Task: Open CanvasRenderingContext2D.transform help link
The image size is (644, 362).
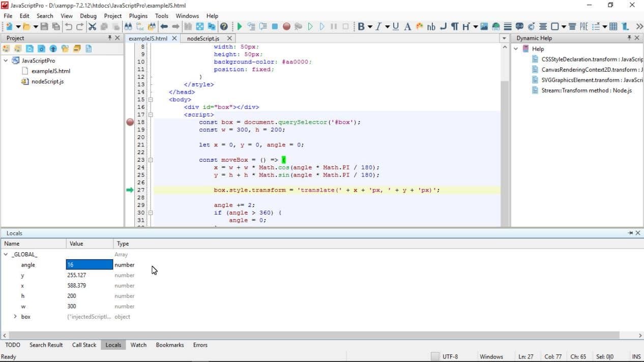Action: pos(592,70)
